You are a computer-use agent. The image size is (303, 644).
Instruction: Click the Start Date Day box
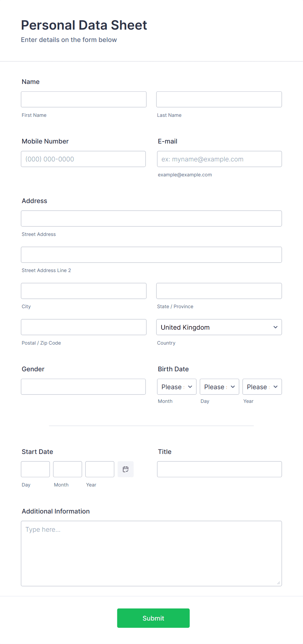click(x=35, y=469)
